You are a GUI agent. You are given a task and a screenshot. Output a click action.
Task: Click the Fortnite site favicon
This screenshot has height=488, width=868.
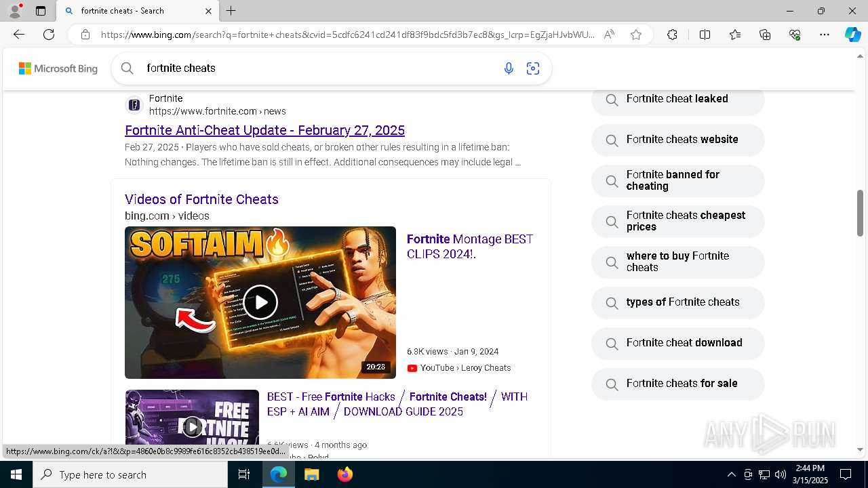(x=134, y=105)
